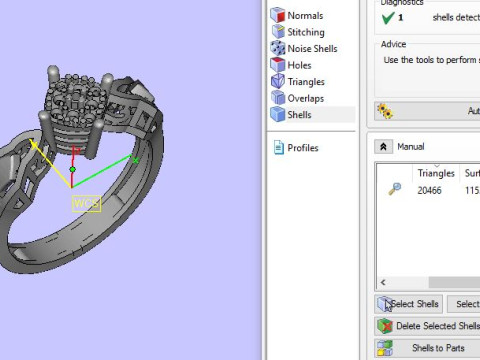The width and height of the screenshot is (480, 360).
Task: Open the Stitching fix page icon
Action: (x=278, y=32)
